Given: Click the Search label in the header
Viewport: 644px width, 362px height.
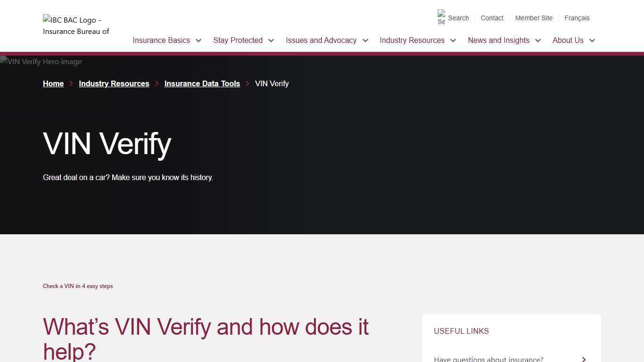Looking at the screenshot, I should pos(458,18).
